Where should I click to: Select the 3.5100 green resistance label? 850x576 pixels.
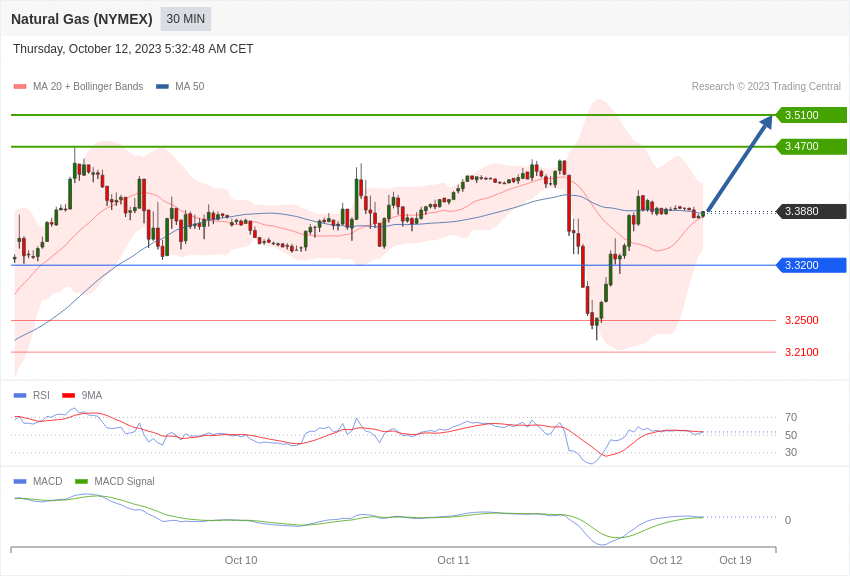pos(811,115)
